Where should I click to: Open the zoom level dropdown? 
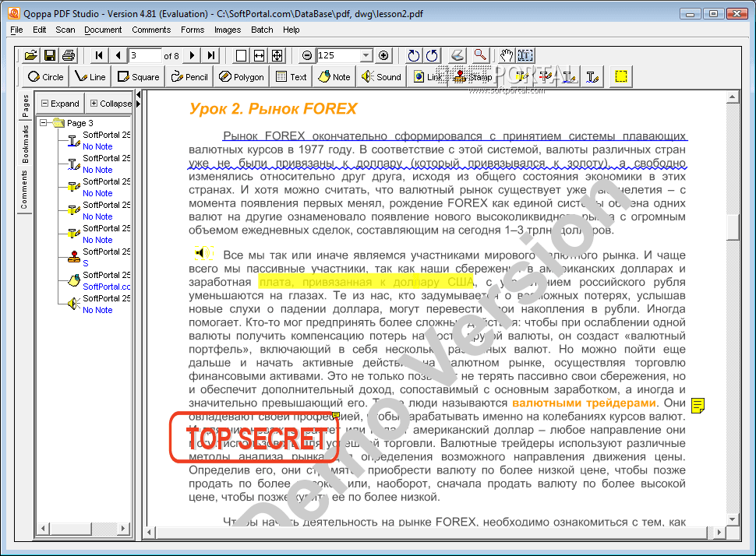[x=366, y=55]
